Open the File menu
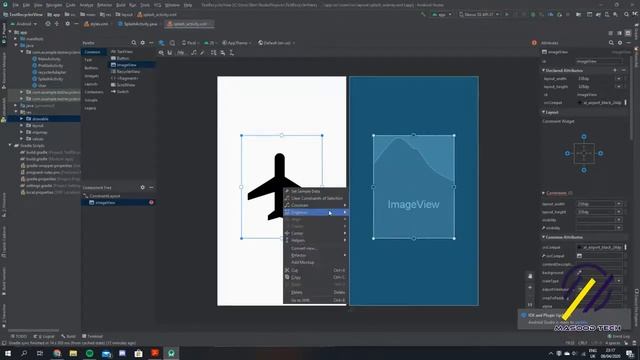 point(15,5)
